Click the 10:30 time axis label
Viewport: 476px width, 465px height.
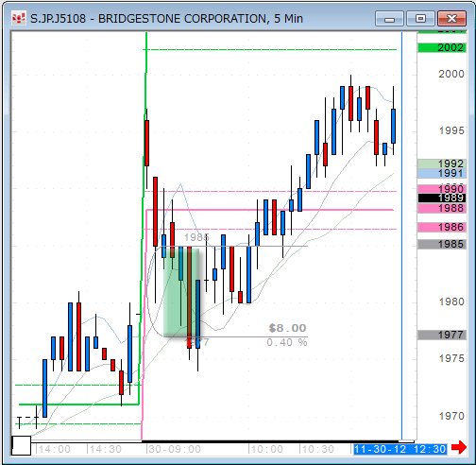(x=317, y=449)
